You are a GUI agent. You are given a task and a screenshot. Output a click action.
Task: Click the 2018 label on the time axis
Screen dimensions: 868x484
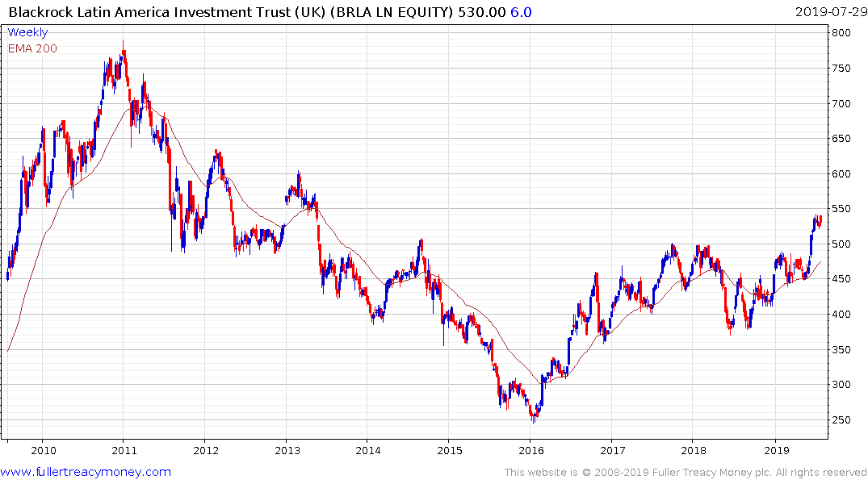pyautogui.click(x=694, y=450)
